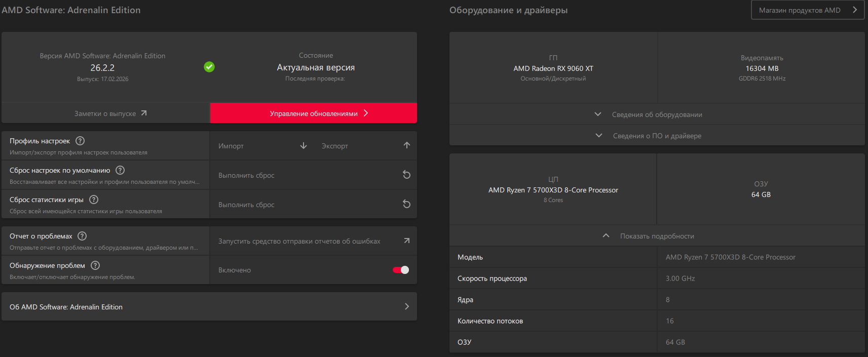The width and height of the screenshot is (868, 357).
Task: Click AMD Radeon RX 9060 XT GPU name
Action: 553,68
